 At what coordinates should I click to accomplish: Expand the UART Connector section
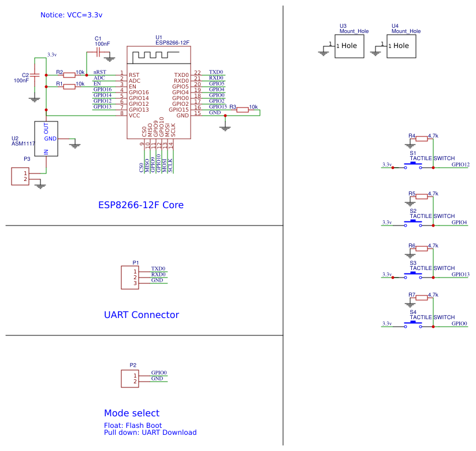tap(142, 315)
